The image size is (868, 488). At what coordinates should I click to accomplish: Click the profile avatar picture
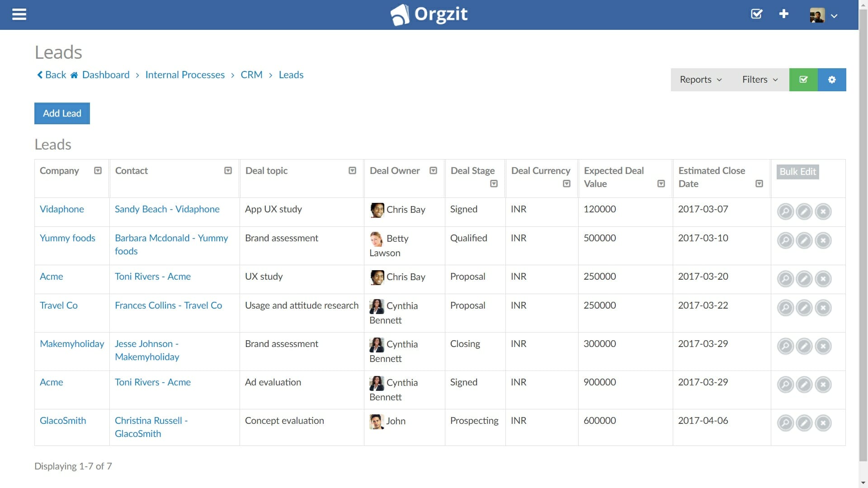(816, 15)
